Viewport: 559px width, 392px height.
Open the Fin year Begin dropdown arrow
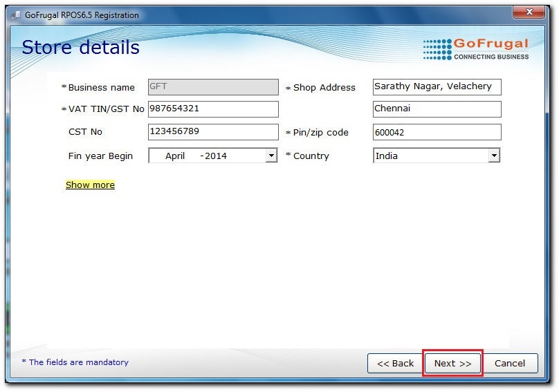point(271,156)
